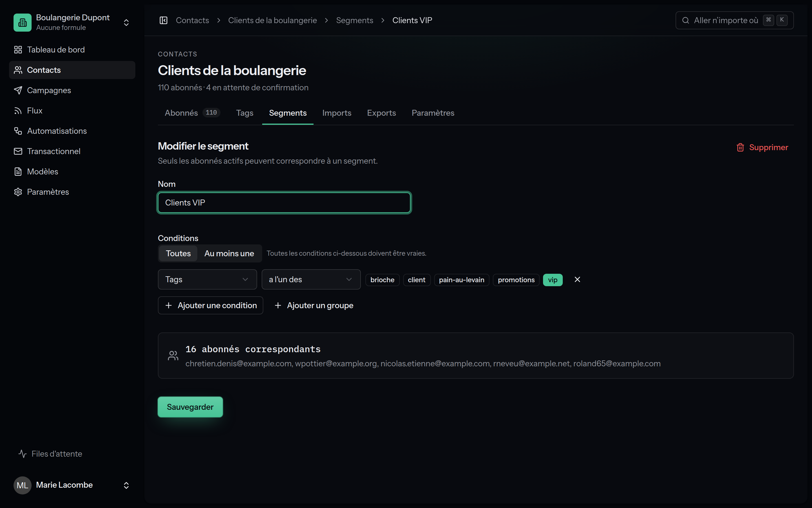Viewport: 812px width, 508px height.
Task: Open the Clients de la boulangerie breadcrumb
Action: [x=272, y=21]
